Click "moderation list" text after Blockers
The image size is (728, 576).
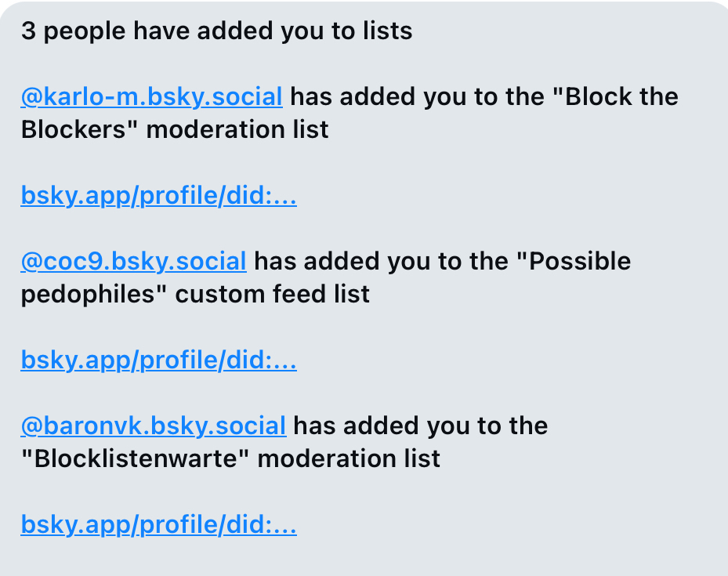pos(237,129)
